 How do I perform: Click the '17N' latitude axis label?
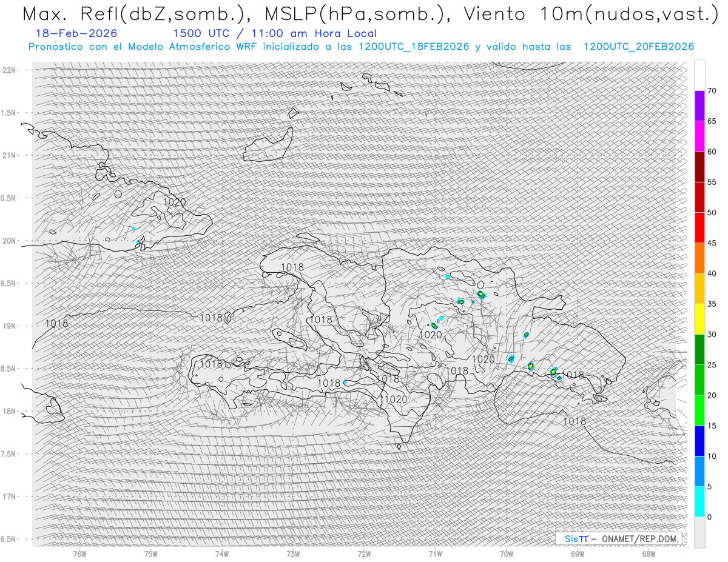tap(9, 497)
